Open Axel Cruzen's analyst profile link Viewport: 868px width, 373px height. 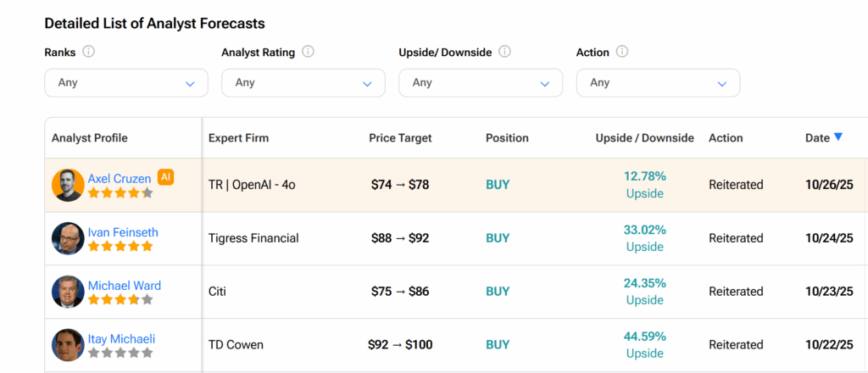coord(120,179)
